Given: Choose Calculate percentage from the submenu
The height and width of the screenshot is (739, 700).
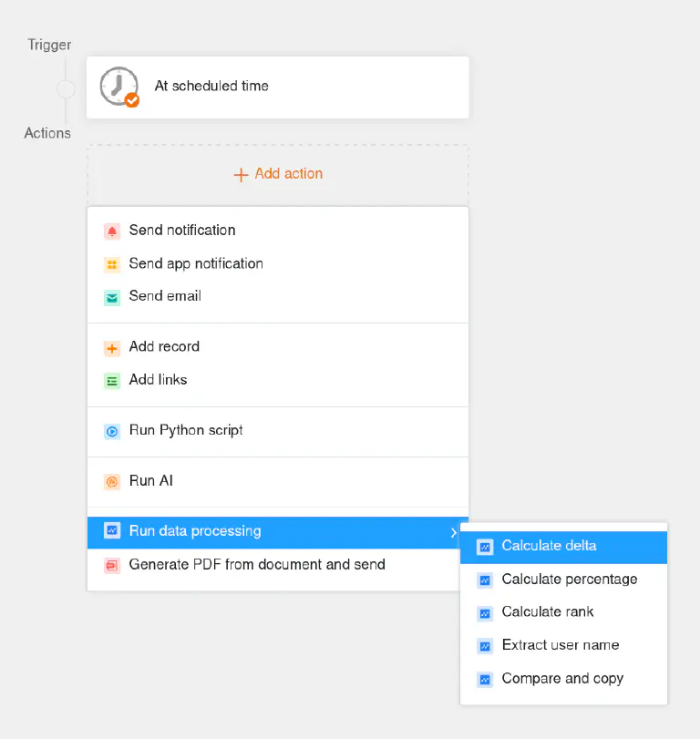Looking at the screenshot, I should [569, 580].
